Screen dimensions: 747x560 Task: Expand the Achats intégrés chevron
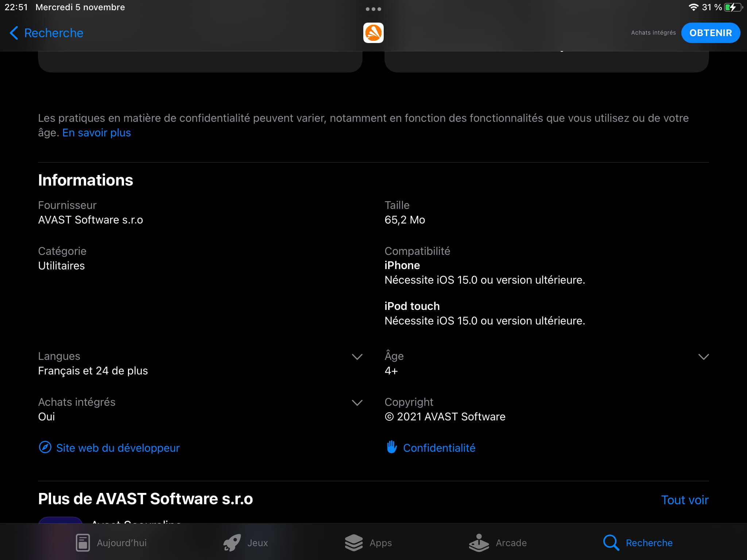tap(357, 402)
